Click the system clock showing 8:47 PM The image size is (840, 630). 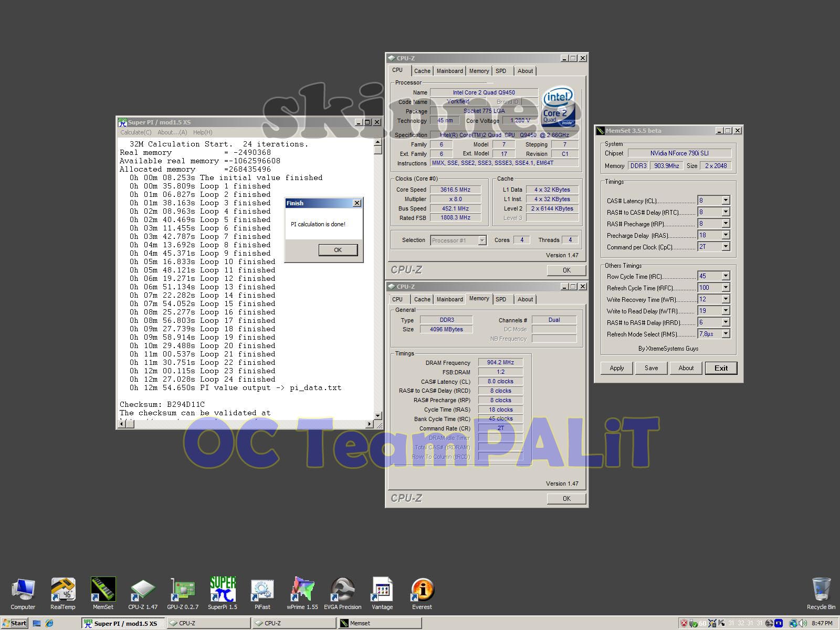pos(822,623)
